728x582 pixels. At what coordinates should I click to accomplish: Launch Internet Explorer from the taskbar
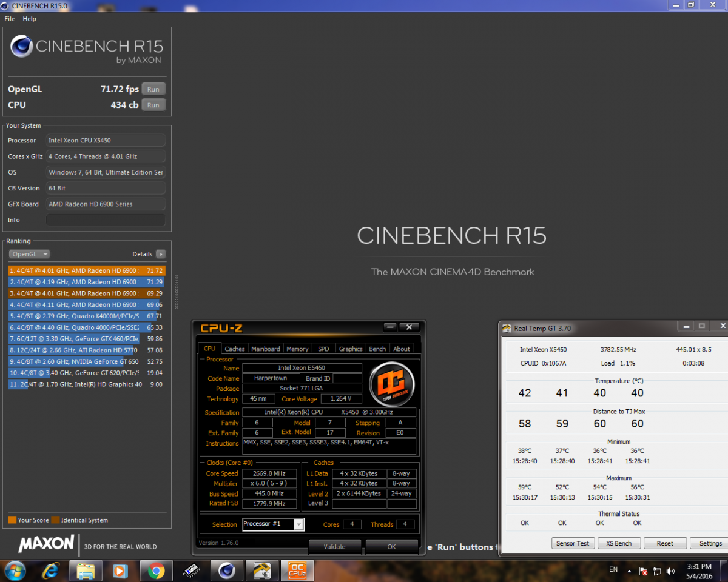click(x=51, y=570)
